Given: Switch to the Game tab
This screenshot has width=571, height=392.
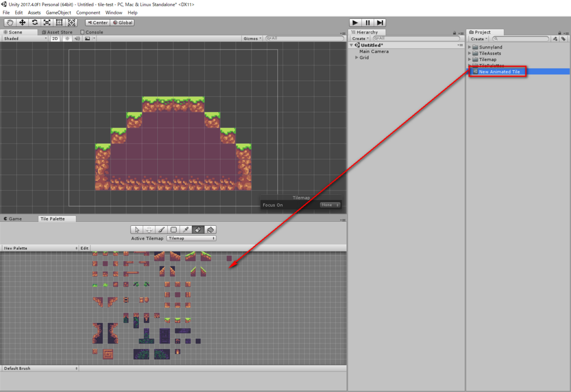Looking at the screenshot, I should point(13,219).
